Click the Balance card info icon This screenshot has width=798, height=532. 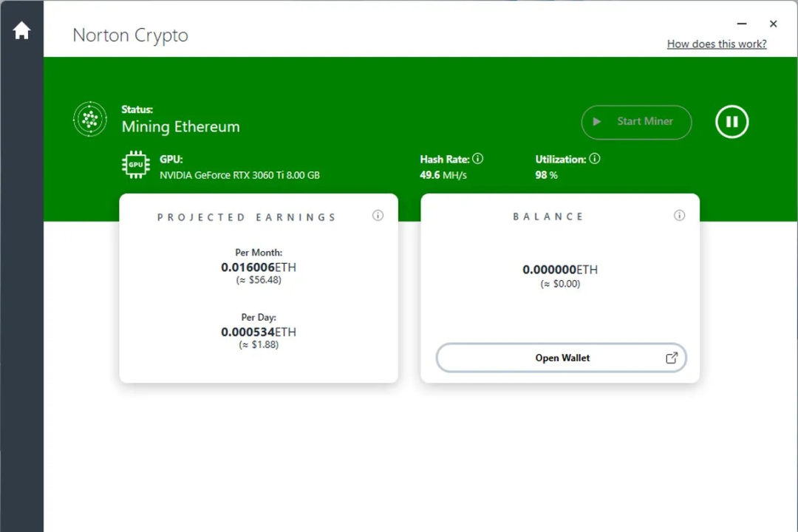click(x=679, y=216)
